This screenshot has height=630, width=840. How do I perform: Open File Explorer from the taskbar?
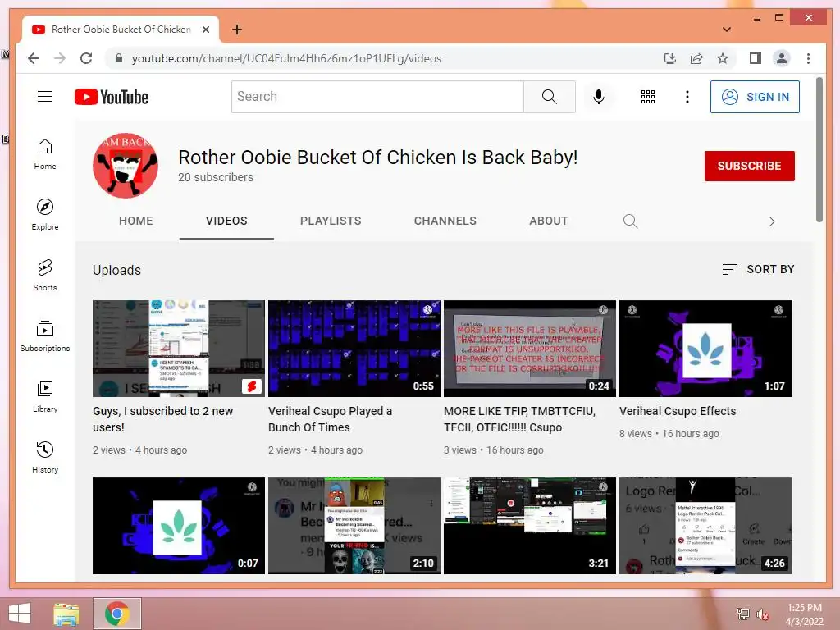tap(66, 614)
